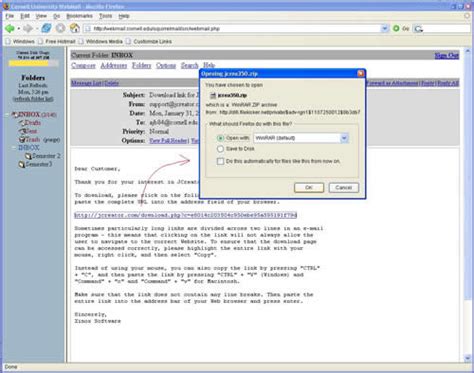474x373 pixels.
Task: Go to the Home page icon
Action: (75, 28)
